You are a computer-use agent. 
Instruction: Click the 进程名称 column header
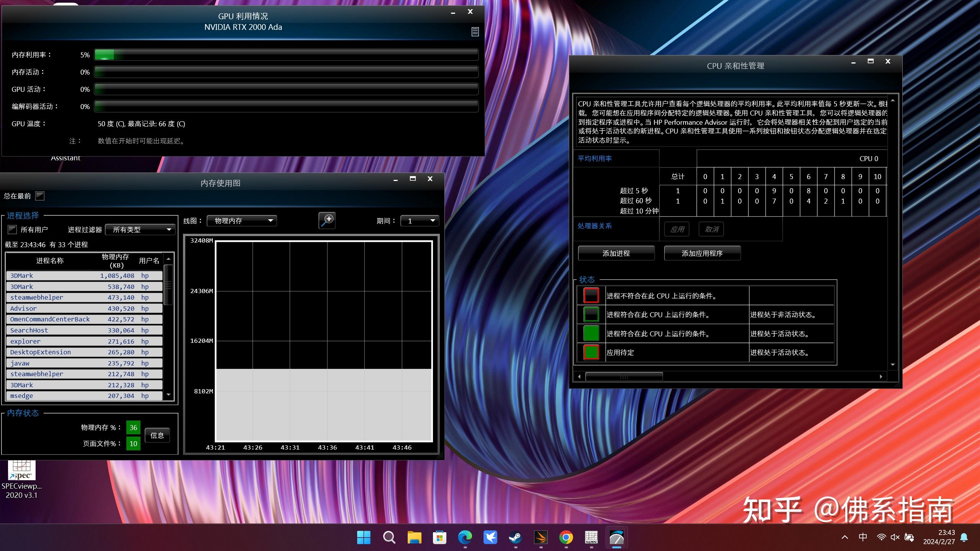coord(50,261)
